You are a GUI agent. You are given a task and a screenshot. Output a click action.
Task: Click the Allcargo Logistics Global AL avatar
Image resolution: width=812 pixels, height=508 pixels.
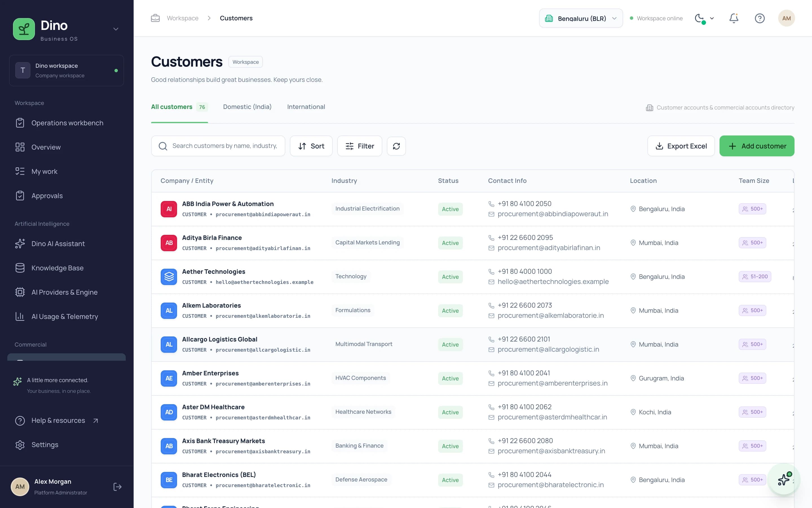169,344
